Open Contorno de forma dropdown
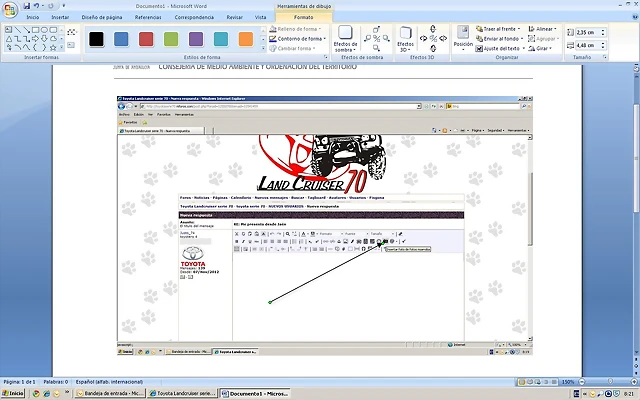640x400 pixels. [x=298, y=39]
